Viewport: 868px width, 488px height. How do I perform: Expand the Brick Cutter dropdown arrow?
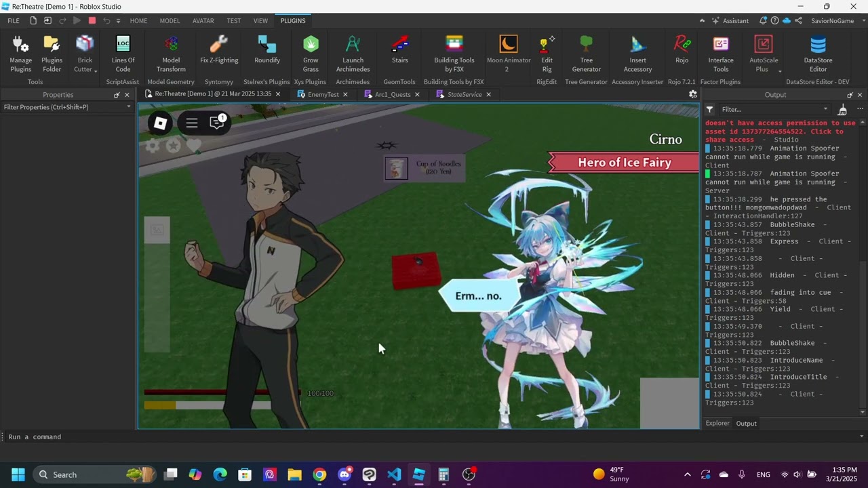[96, 70]
